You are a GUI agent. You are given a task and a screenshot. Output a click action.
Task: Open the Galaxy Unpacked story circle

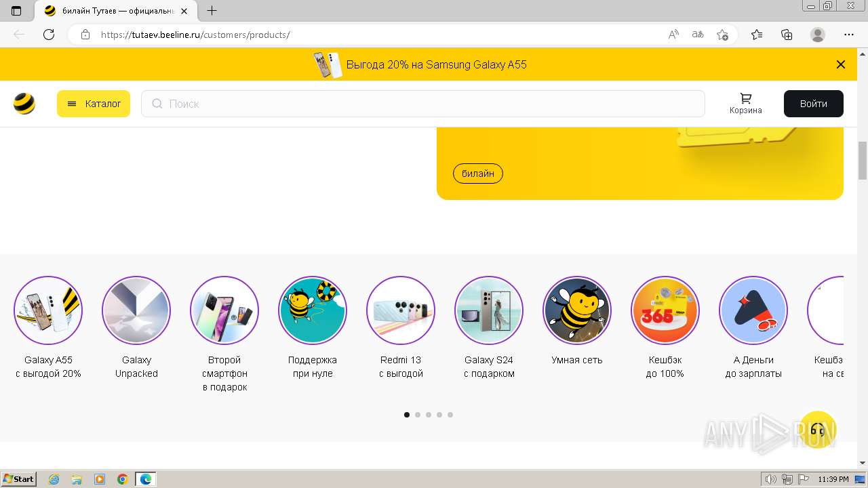coord(136,310)
